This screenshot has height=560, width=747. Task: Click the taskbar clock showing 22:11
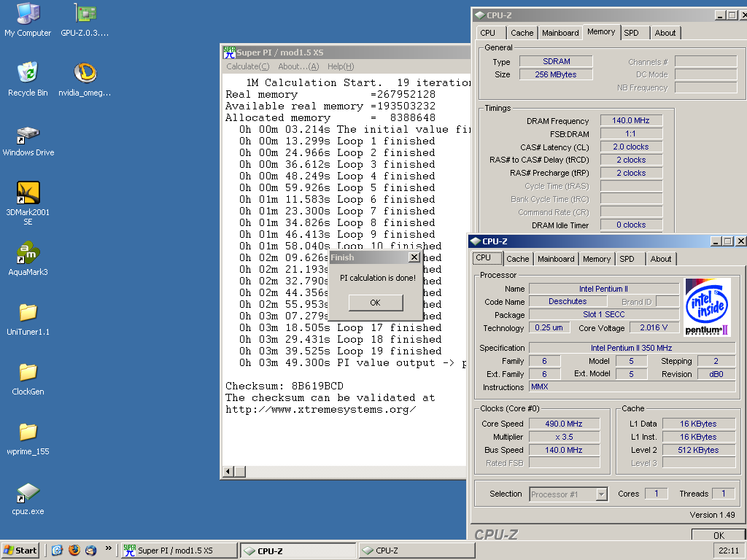[x=729, y=551]
